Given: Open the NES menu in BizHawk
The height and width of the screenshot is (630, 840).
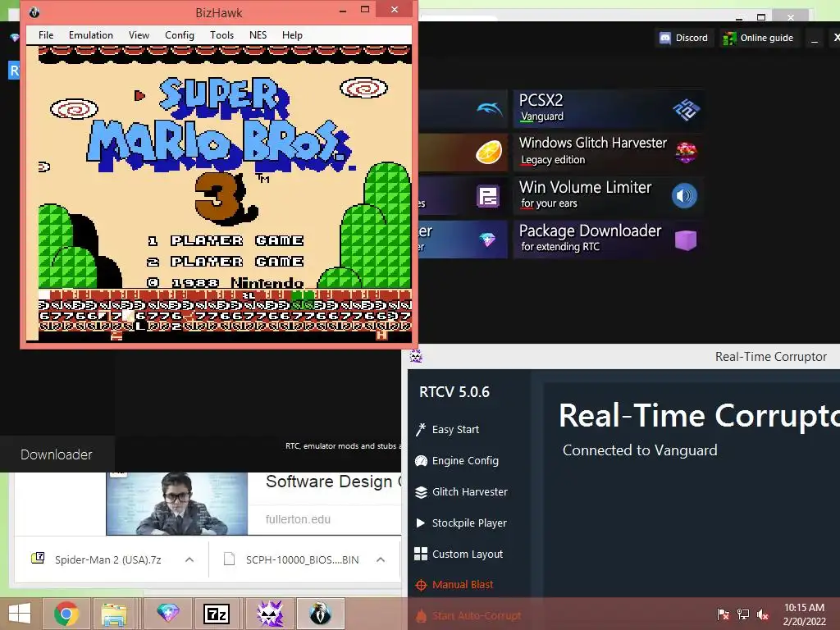Looking at the screenshot, I should coord(258,35).
